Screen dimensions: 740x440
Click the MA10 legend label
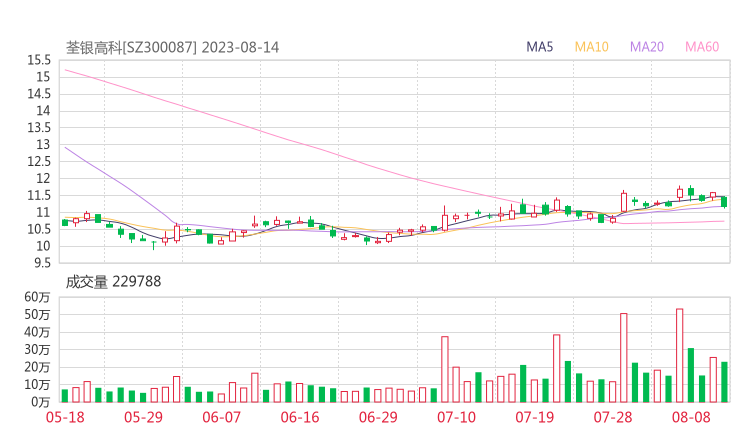(x=591, y=47)
